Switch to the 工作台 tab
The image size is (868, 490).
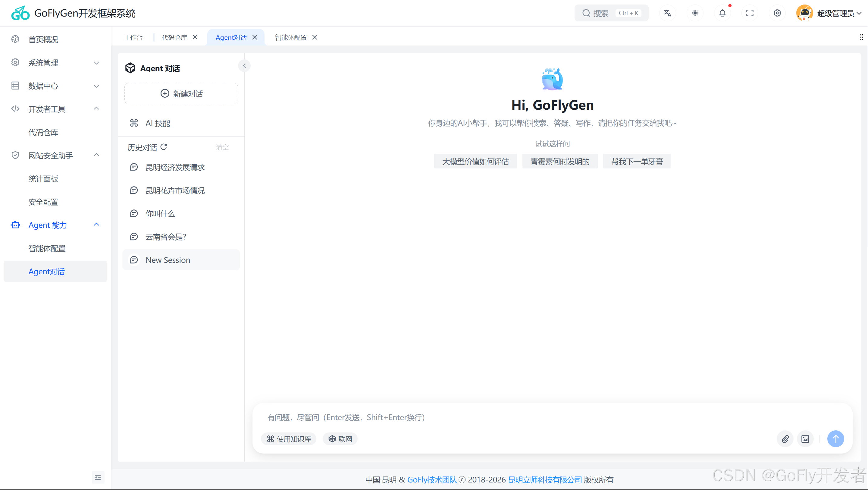click(133, 37)
